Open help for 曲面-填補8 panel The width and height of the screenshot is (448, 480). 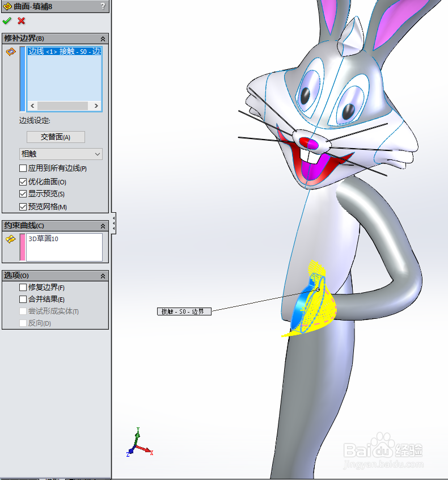[x=103, y=6]
